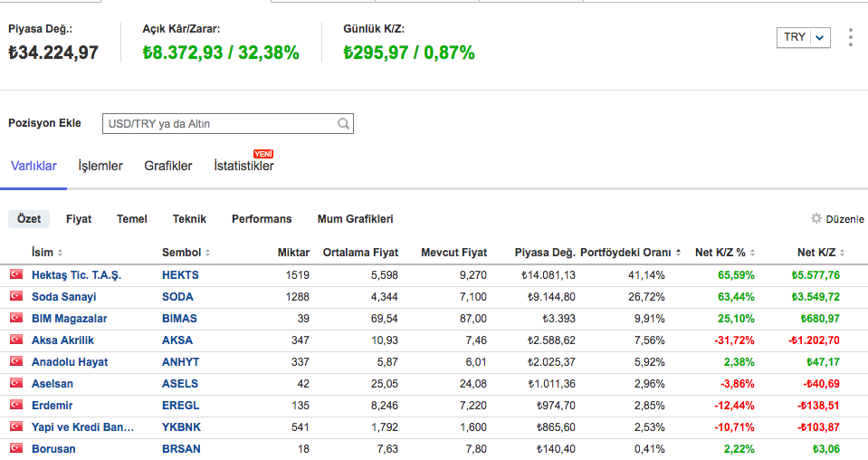Click Soda Sanayi market value ₺9.144,80
868x460 pixels.
tap(551, 297)
